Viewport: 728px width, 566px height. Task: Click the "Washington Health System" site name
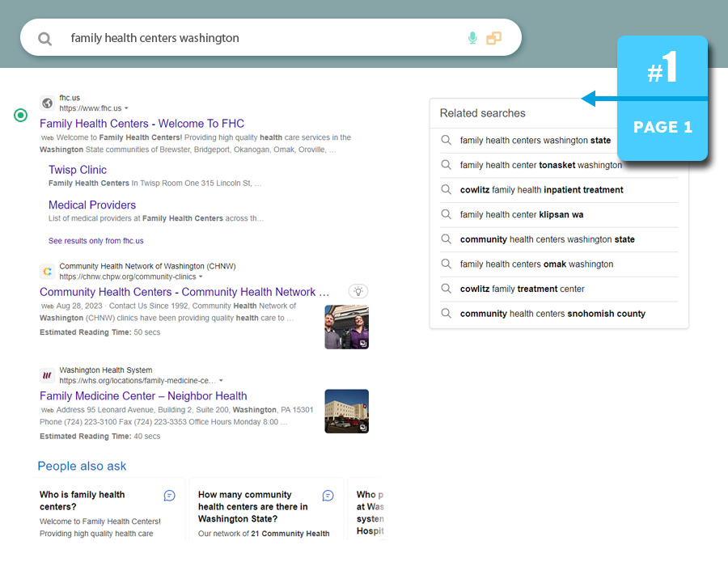click(106, 370)
